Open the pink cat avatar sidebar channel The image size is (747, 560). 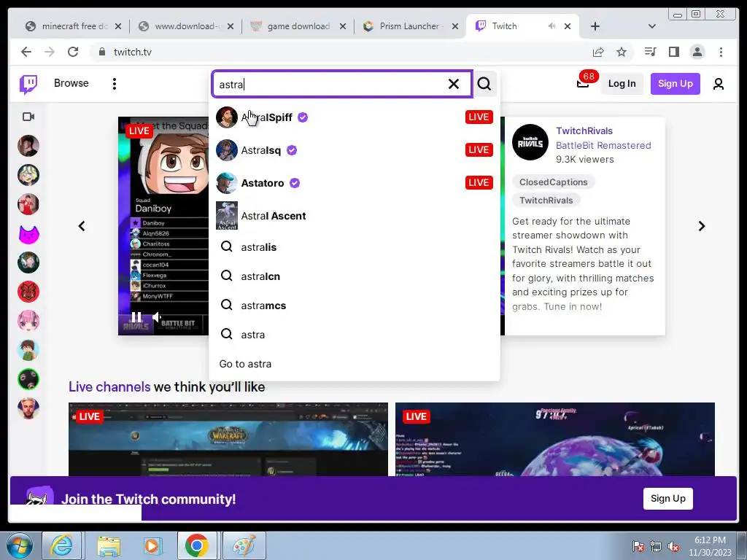coord(28,233)
